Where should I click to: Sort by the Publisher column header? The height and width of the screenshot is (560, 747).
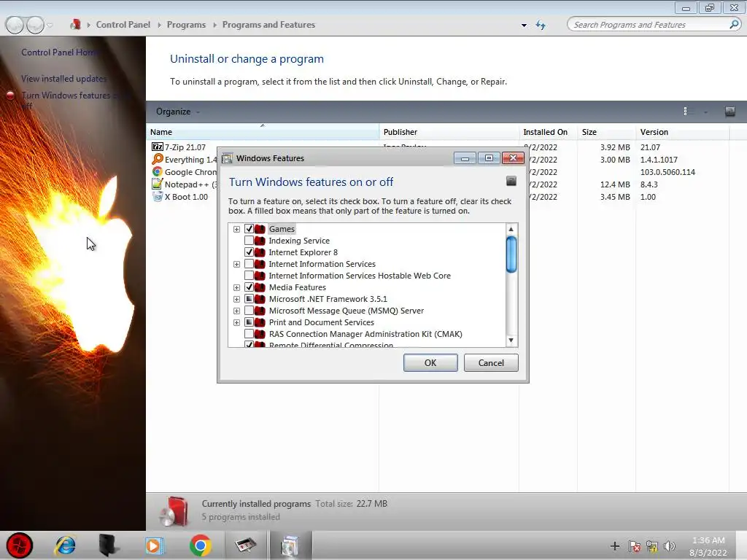(x=449, y=132)
